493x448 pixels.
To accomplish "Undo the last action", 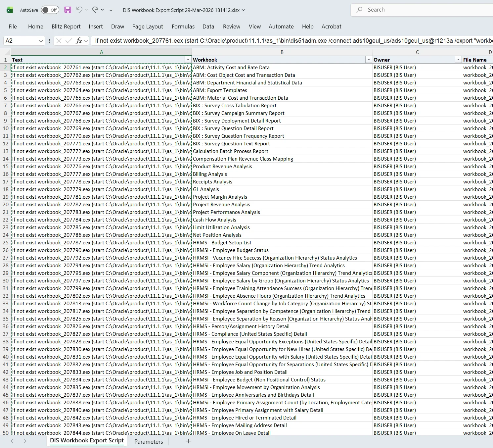I will pyautogui.click(x=79, y=10).
